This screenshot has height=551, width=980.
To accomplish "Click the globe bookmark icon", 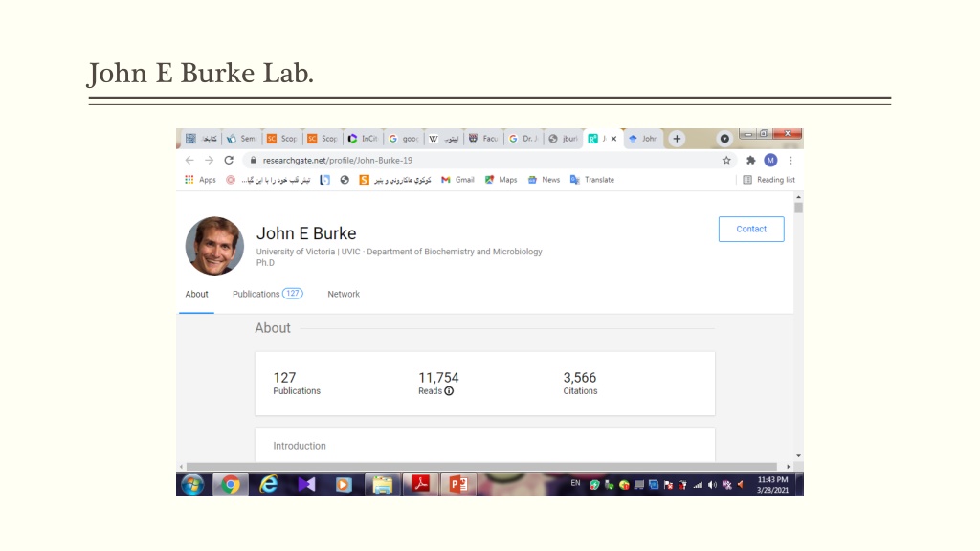I will point(345,180).
